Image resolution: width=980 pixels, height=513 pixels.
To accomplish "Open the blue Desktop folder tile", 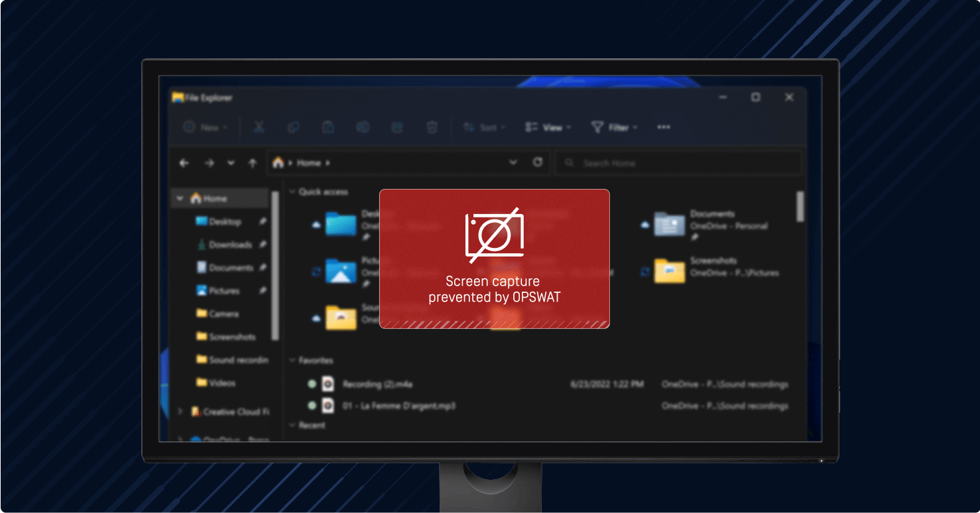I will pos(341,224).
